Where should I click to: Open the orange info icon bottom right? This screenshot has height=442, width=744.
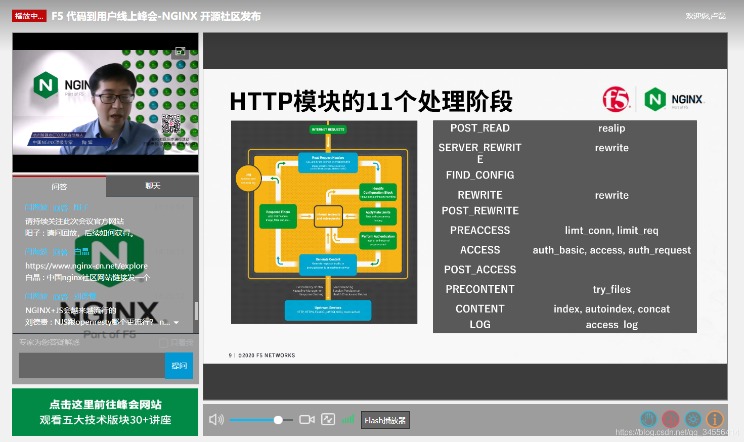click(x=714, y=419)
